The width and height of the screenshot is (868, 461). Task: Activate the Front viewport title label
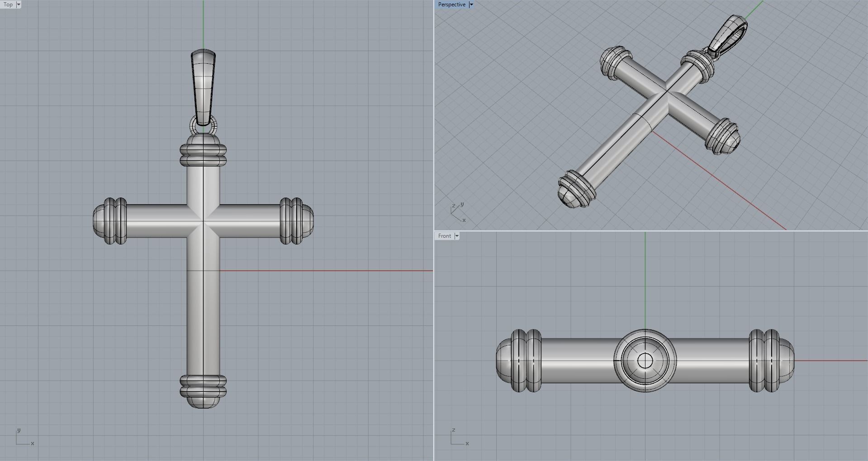444,236
